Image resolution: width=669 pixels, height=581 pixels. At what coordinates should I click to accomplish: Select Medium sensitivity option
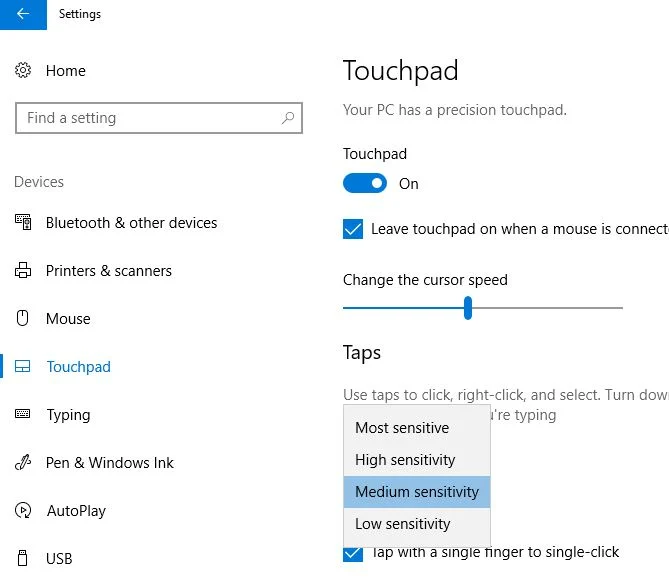coord(417,492)
